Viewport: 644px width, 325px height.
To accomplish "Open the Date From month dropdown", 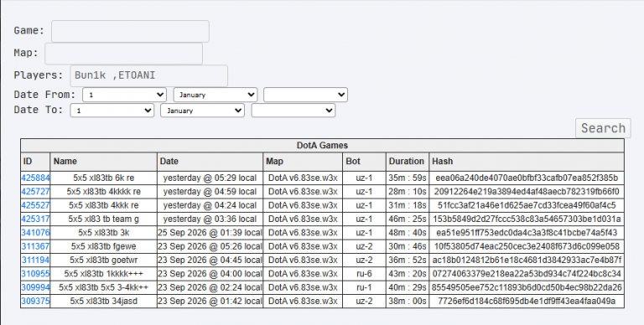I will 216,95.
